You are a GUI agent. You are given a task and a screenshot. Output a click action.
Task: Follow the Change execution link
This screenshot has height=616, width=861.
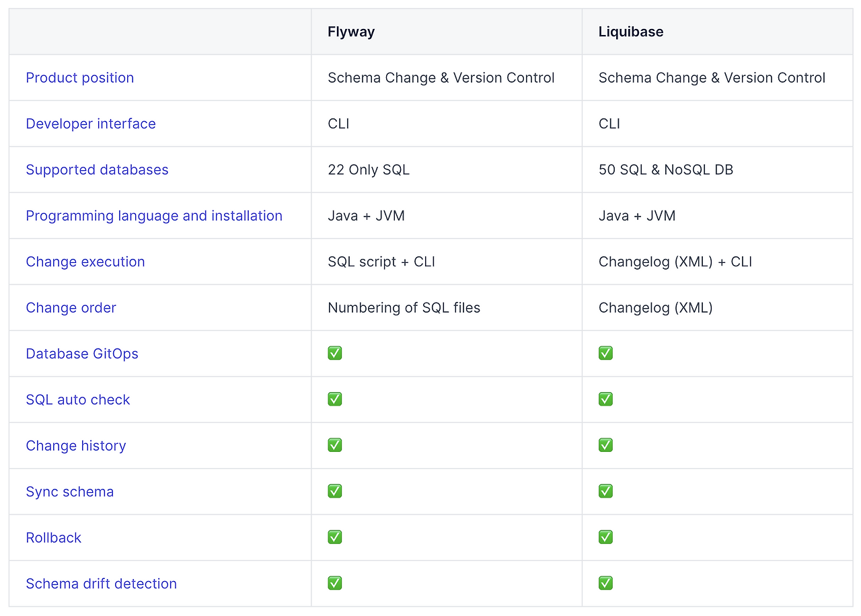tap(85, 262)
